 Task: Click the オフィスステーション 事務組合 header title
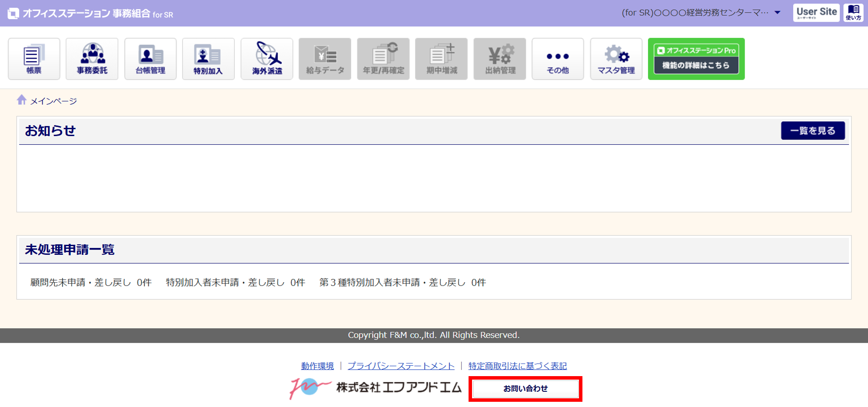point(98,14)
